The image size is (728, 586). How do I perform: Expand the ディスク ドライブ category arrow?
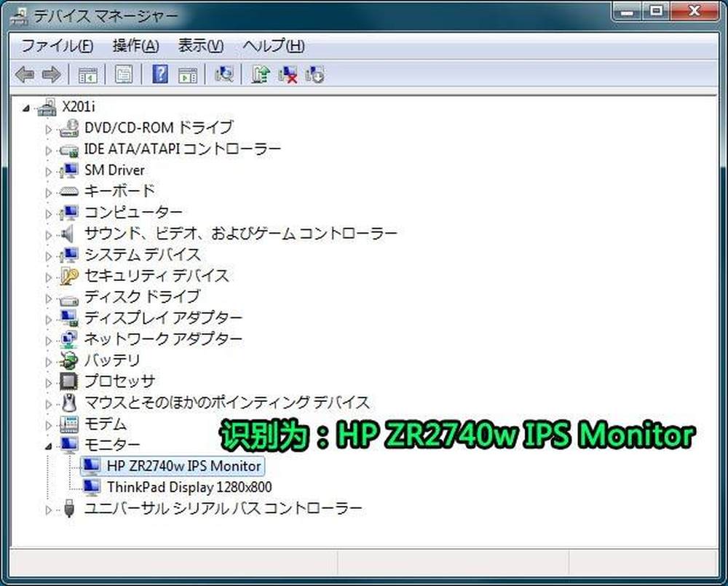click(x=48, y=298)
